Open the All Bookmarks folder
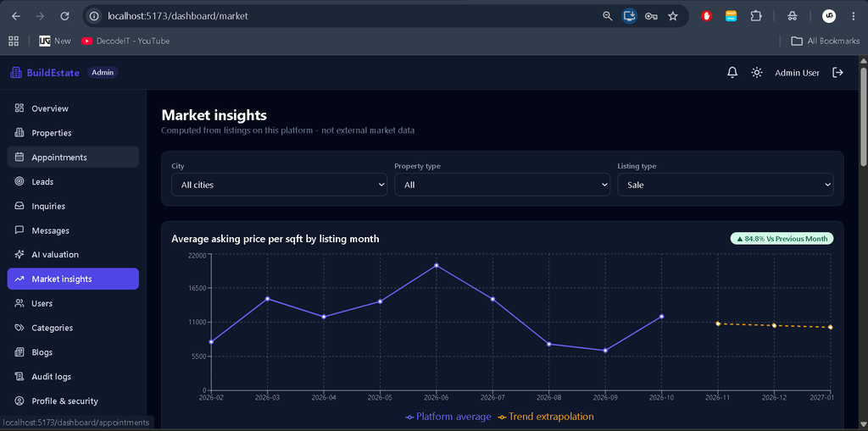This screenshot has width=868, height=431. (x=825, y=41)
